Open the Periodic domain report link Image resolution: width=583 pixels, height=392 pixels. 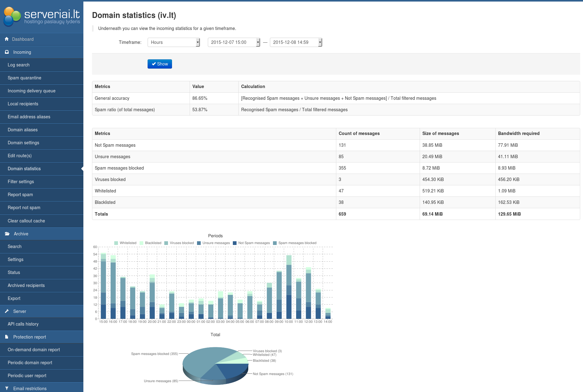click(x=30, y=363)
